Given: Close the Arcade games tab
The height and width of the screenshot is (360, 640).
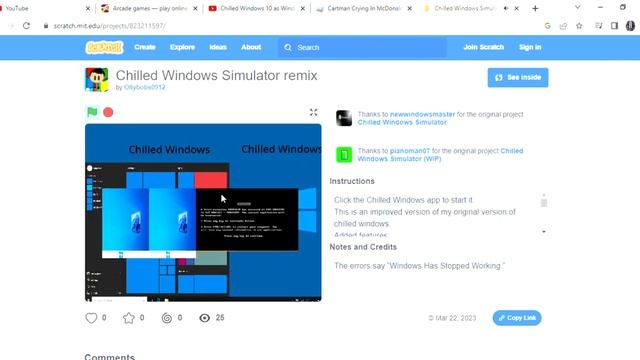Looking at the screenshot, I should pyautogui.click(x=195, y=8).
